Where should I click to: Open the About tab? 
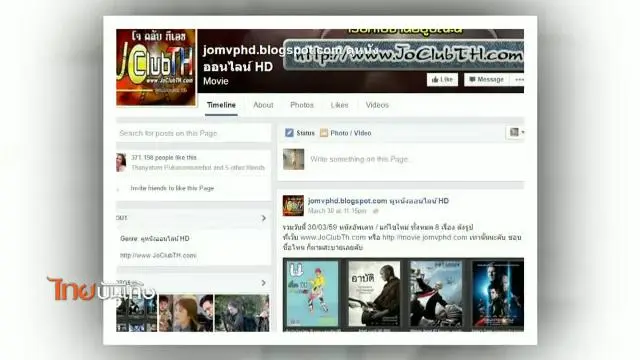[x=263, y=105]
